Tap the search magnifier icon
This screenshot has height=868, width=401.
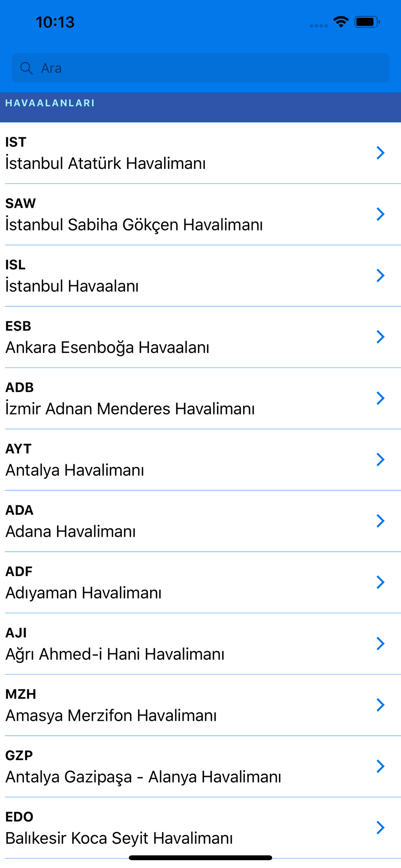pos(26,68)
